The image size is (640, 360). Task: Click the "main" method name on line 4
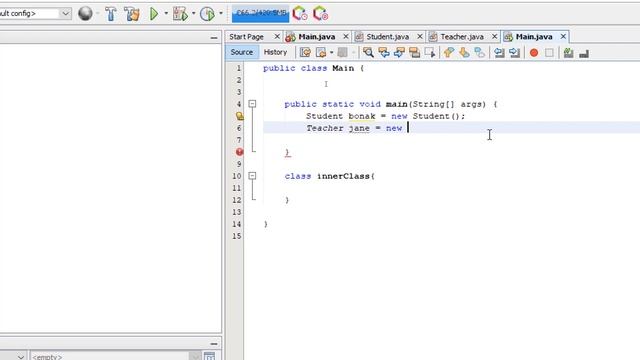396,104
